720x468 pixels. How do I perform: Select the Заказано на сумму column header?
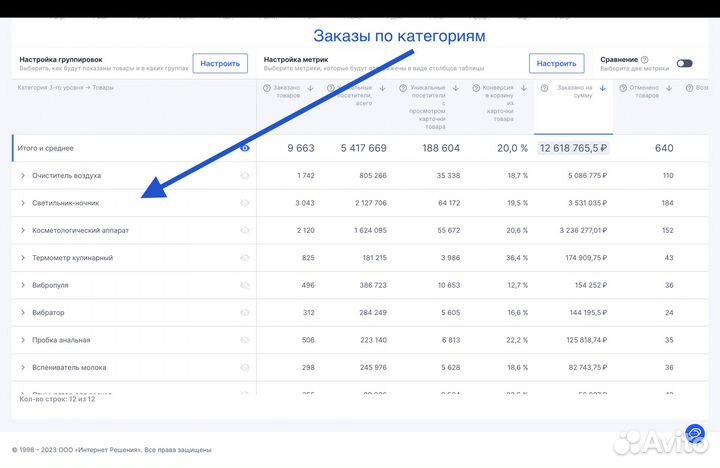coord(574,107)
